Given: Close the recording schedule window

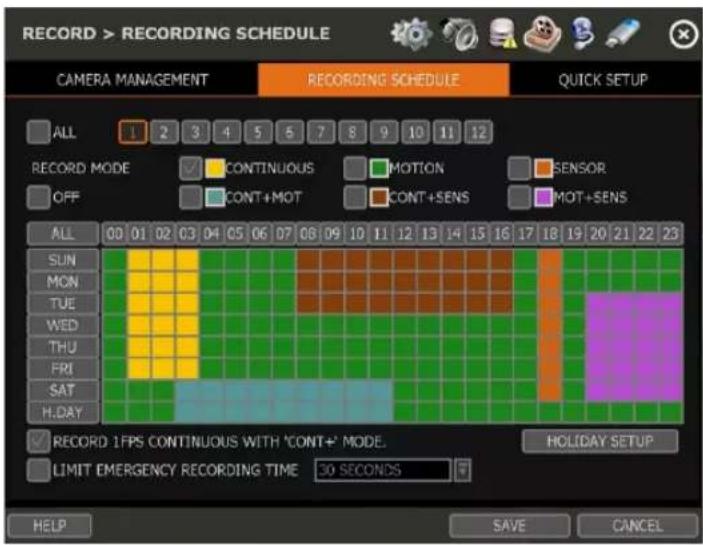Looking at the screenshot, I should (x=683, y=34).
